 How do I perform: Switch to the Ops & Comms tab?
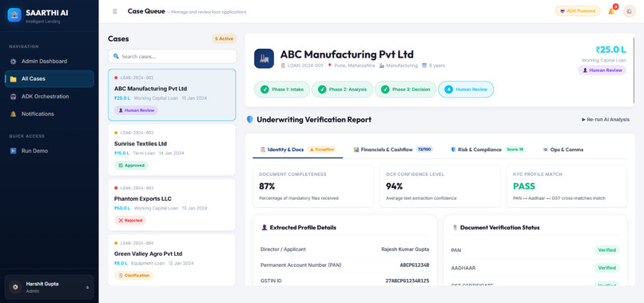coord(563,150)
